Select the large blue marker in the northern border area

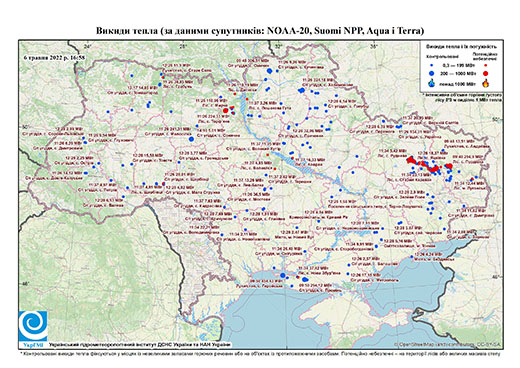[x=270, y=71]
